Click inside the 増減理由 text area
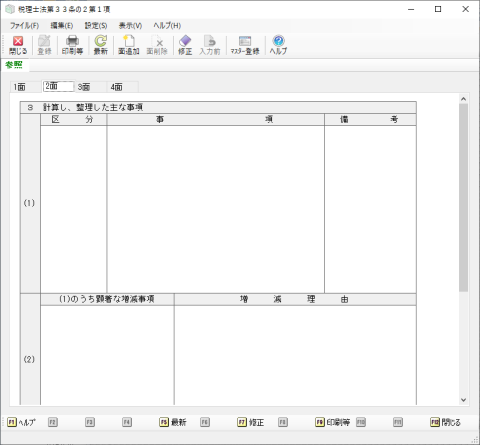Image resolution: width=480 pixels, height=445 pixels. click(x=295, y=355)
